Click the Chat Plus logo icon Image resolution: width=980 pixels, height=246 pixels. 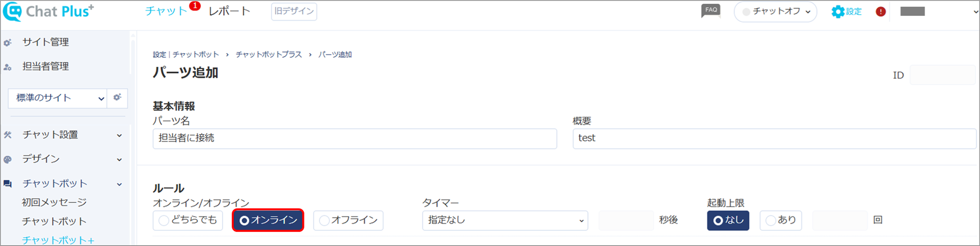pyautogui.click(x=12, y=12)
